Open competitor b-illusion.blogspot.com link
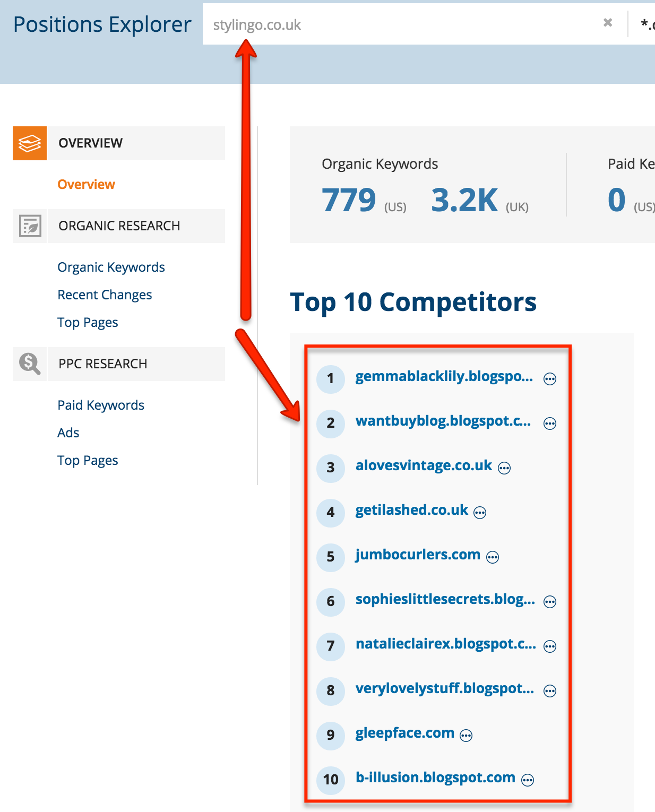 (436, 778)
